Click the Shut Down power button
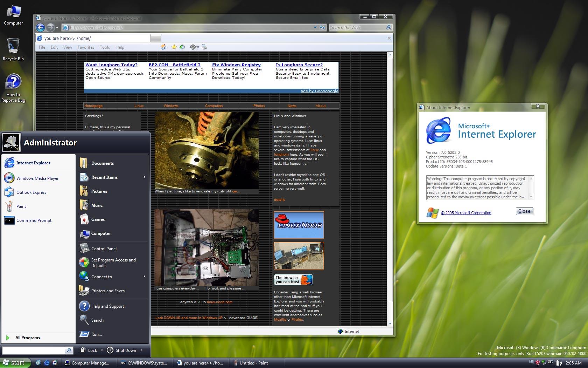Image resolution: width=588 pixels, height=368 pixels. [110, 350]
